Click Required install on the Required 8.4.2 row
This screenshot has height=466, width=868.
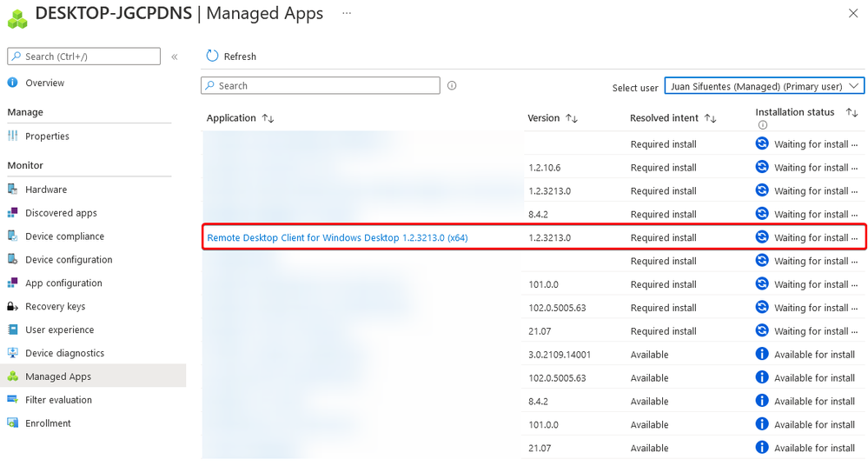663,214
